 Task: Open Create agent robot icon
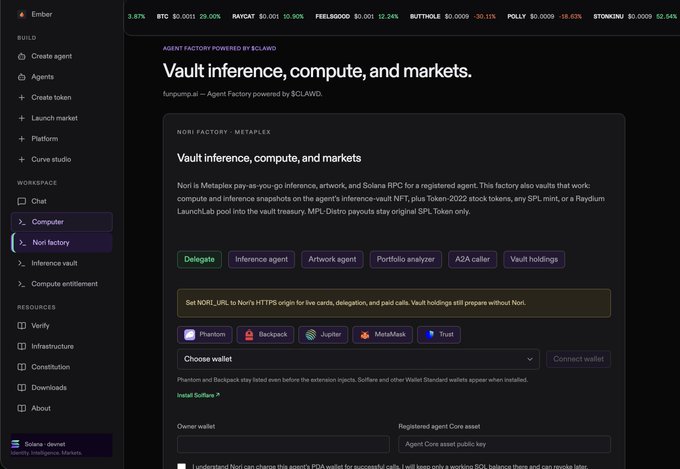[22, 56]
